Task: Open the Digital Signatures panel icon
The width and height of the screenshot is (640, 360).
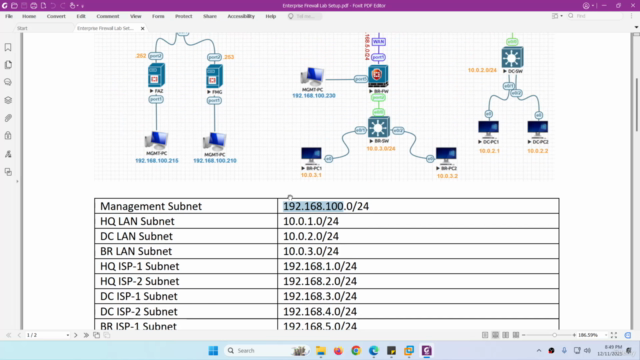Action: 8,154
